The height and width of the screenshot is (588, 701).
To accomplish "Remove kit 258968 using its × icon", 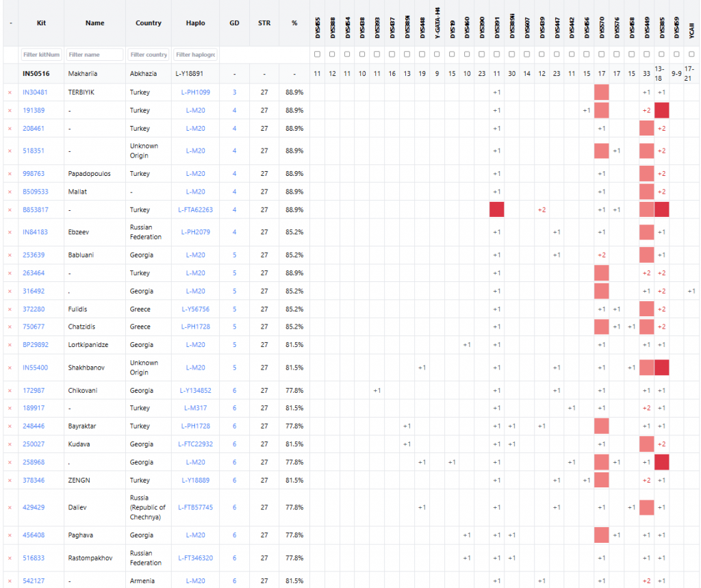I will pos(10,463).
